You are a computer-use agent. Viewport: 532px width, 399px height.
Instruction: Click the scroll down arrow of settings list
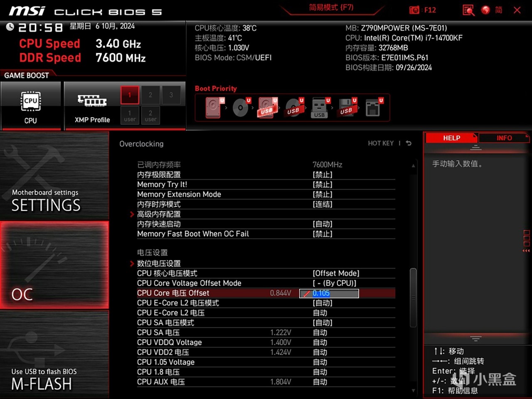tap(413, 391)
